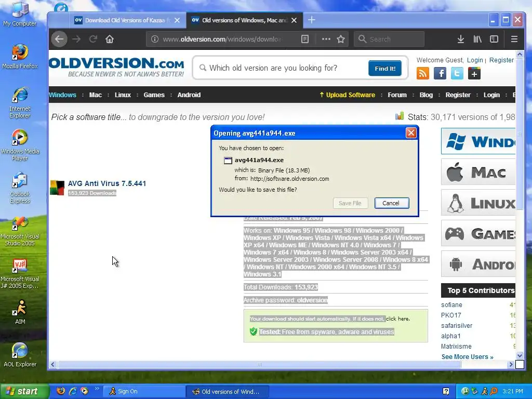Image resolution: width=532 pixels, height=399 pixels.
Task: Show site information icon in URL bar
Action: tap(155, 39)
